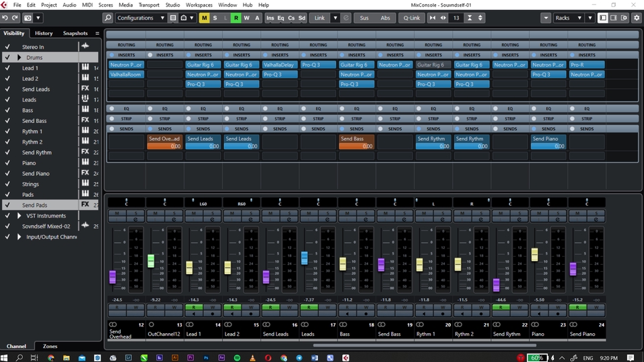Viewport: 644px width, 362px height.
Task: Open the Racks selection dropdown
Action: 568,17
